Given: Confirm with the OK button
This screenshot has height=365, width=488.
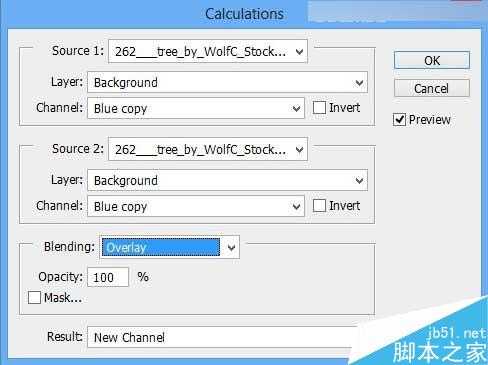Looking at the screenshot, I should click(x=432, y=60).
